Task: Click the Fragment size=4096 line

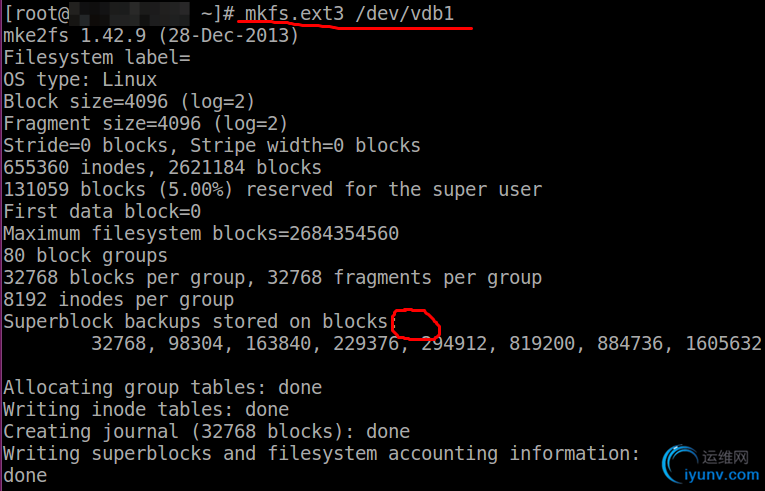Action: click(145, 123)
